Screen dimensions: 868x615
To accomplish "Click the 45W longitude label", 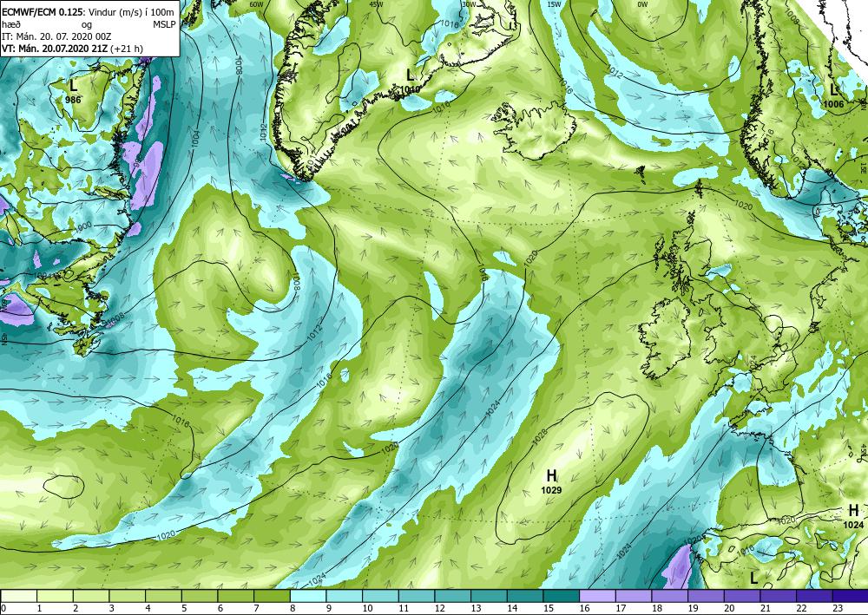I will [x=377, y=3].
